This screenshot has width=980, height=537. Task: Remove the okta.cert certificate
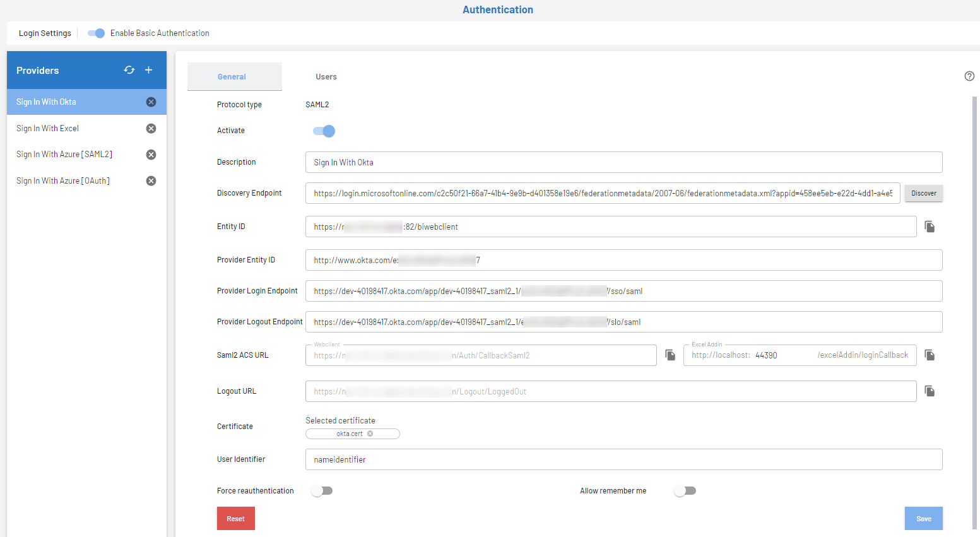pyautogui.click(x=371, y=434)
